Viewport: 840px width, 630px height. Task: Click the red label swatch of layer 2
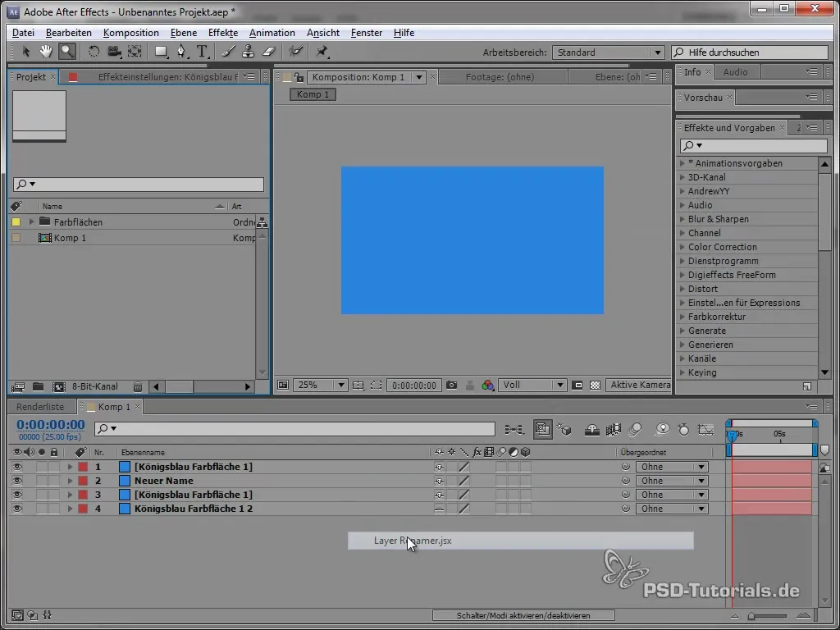click(83, 481)
